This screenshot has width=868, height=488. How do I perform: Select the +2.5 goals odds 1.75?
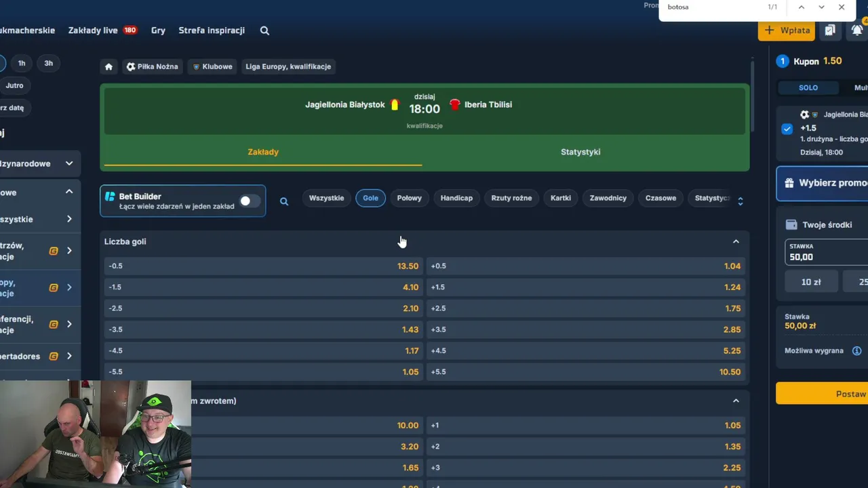pos(586,308)
